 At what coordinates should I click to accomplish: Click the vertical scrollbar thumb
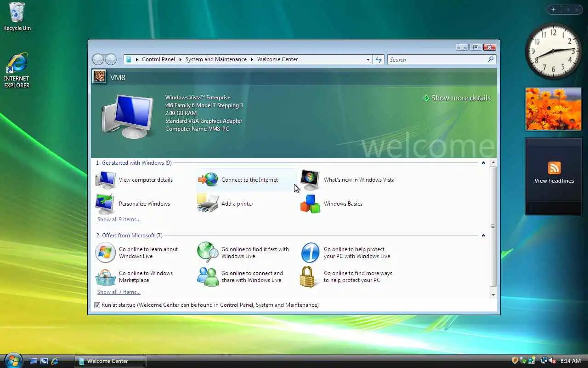click(493, 226)
